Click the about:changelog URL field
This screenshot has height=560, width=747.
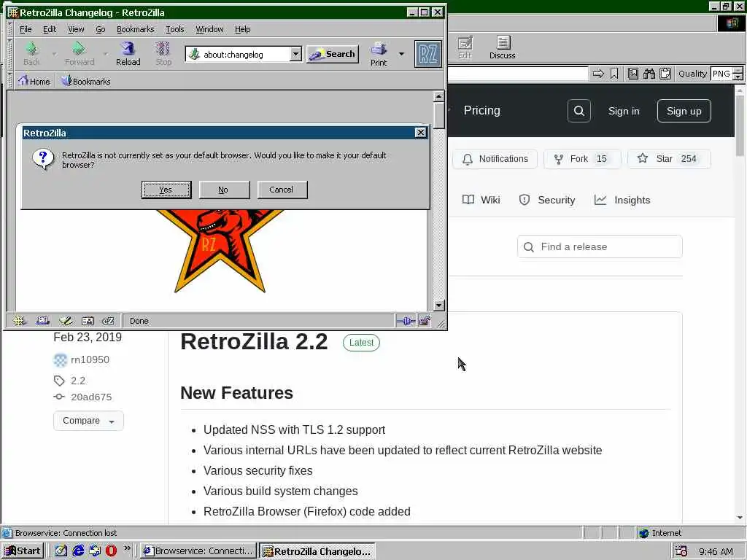click(239, 54)
